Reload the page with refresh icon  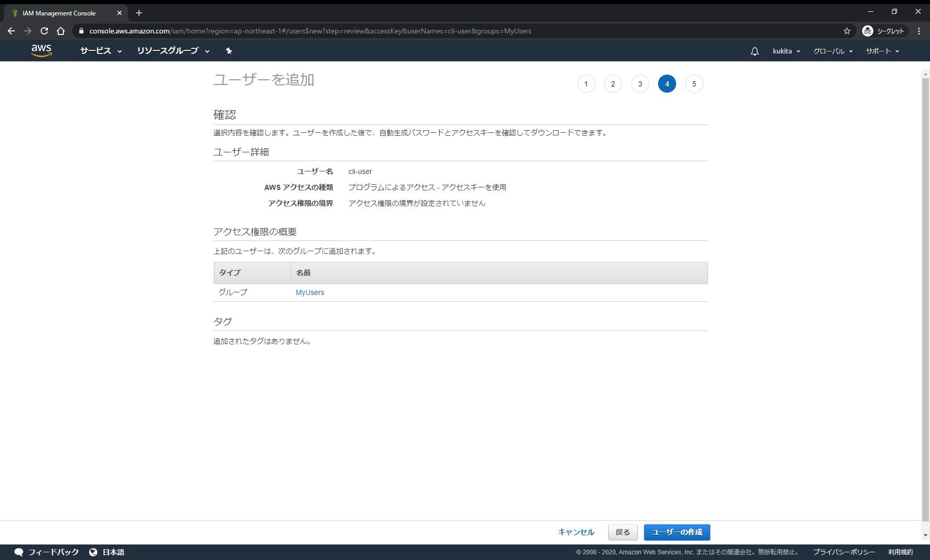(44, 31)
